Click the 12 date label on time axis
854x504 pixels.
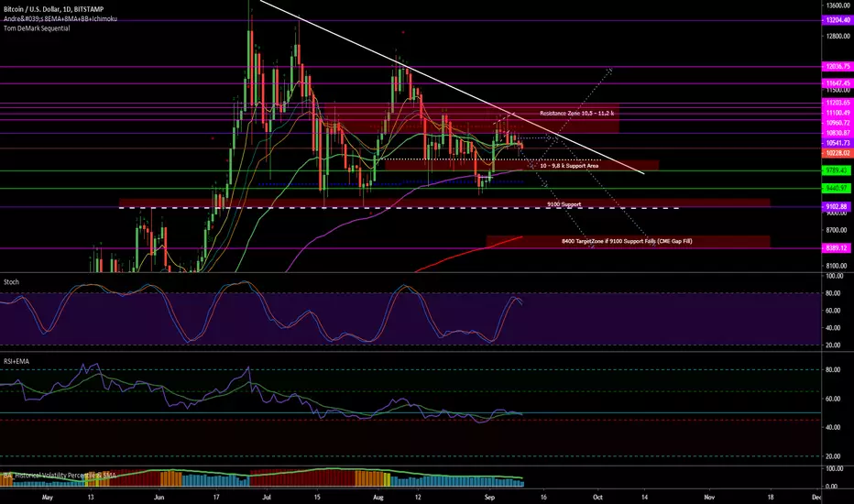(x=418, y=497)
